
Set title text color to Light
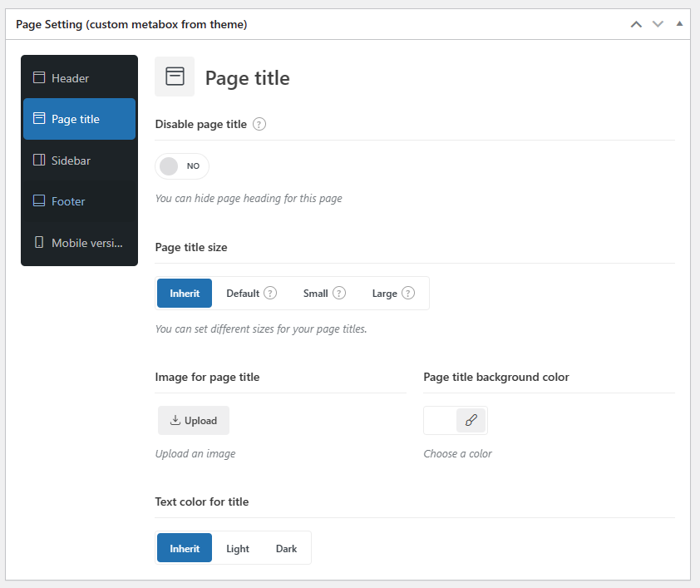[x=238, y=549]
